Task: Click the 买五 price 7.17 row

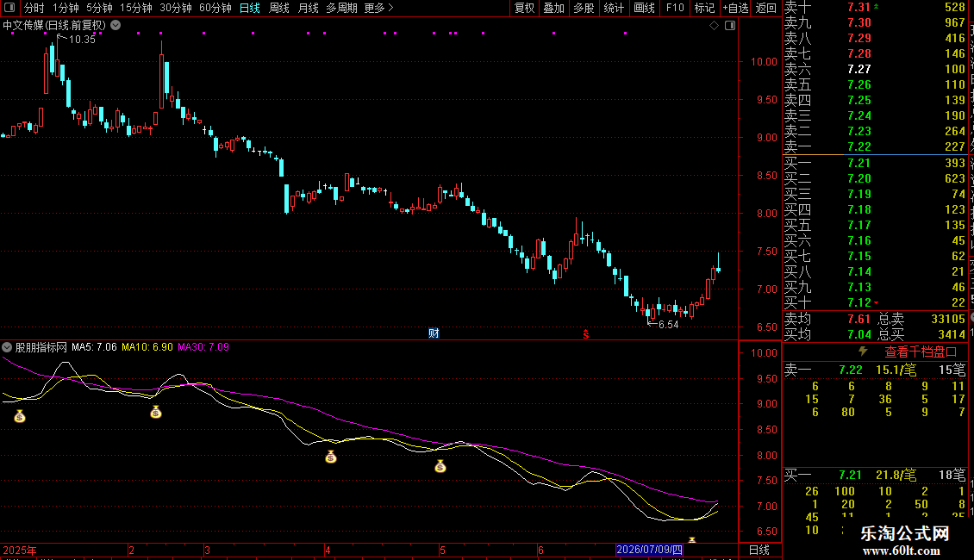Action: tap(875, 225)
